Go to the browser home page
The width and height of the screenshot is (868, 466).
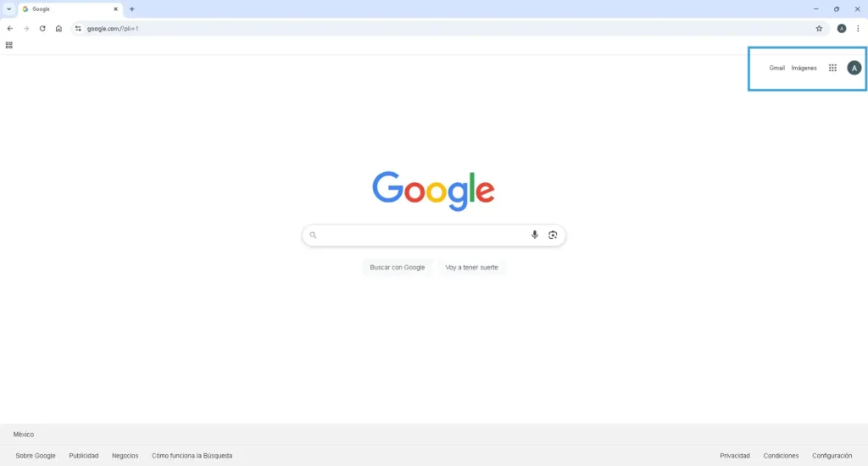point(58,28)
